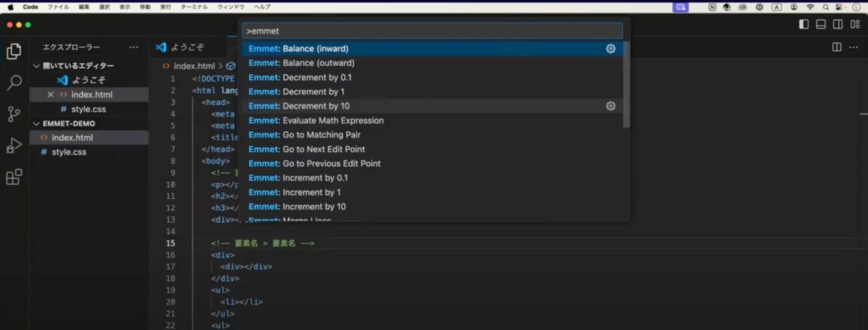868x330 pixels.
Task: Click gear icon for Emmet: Decrement by 10
Action: coord(610,106)
